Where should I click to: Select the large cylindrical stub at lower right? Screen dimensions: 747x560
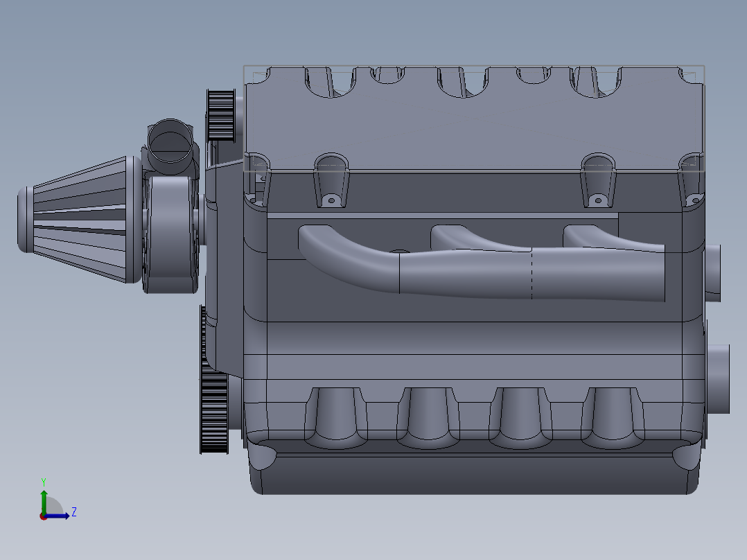pos(717,379)
